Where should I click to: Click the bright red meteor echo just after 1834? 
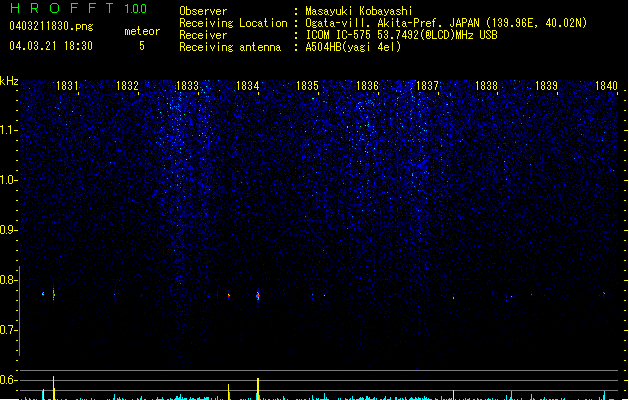coord(258,296)
